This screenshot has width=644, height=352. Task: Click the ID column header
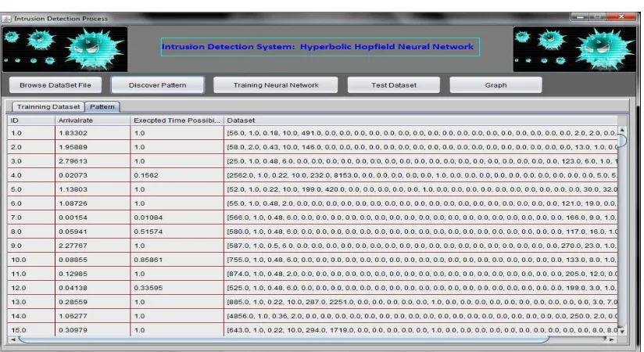[x=31, y=120]
